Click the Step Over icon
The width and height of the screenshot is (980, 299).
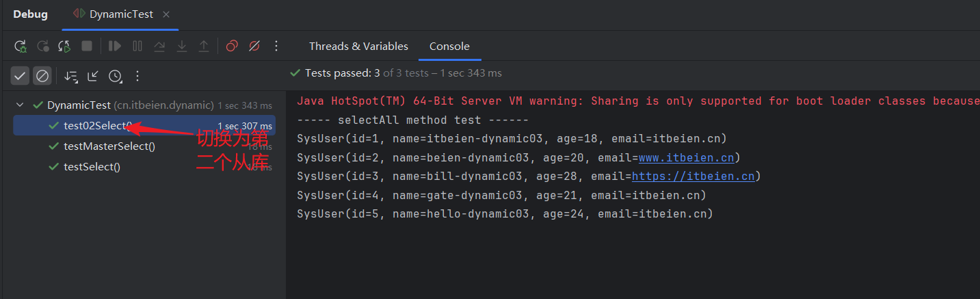tap(159, 47)
